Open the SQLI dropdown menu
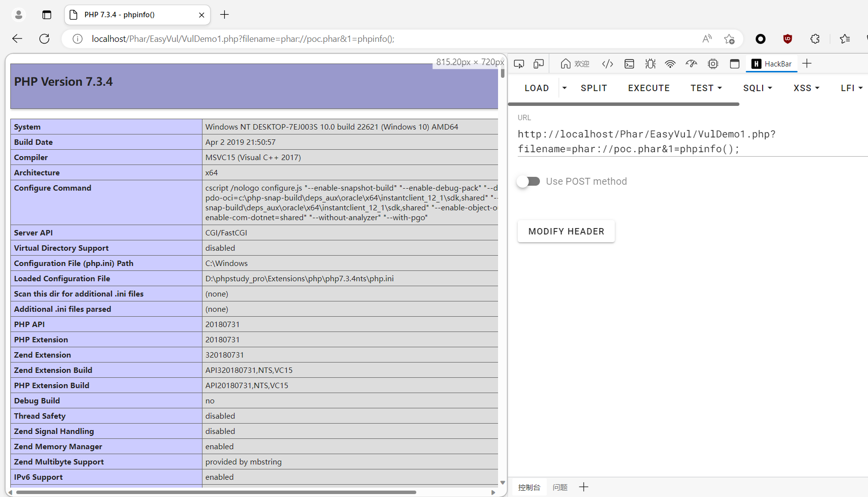 click(758, 88)
